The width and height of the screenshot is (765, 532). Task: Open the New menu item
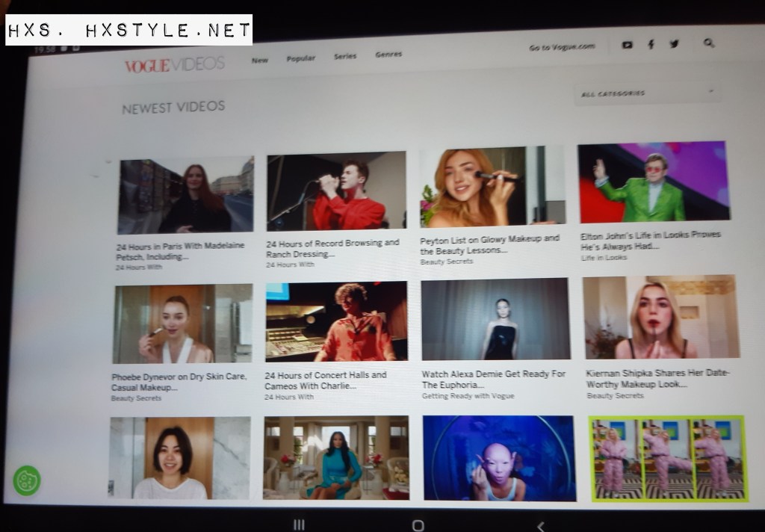click(x=259, y=60)
